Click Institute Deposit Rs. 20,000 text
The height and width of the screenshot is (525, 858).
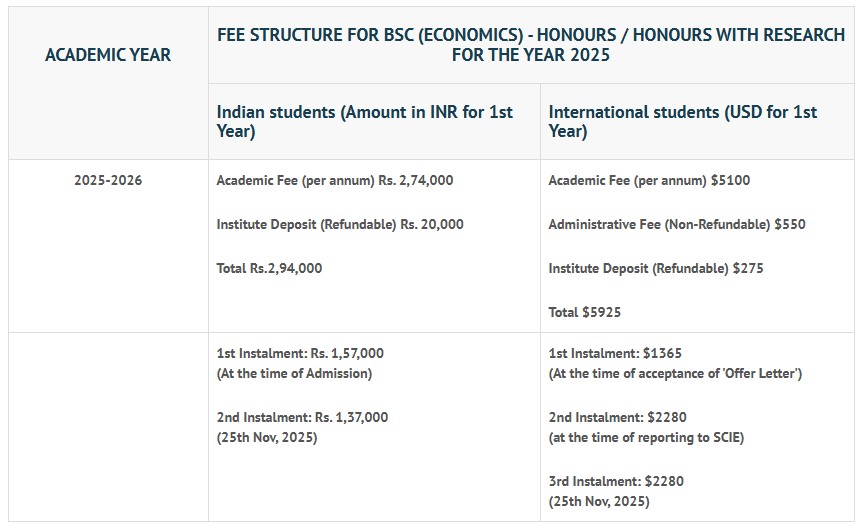coord(340,225)
